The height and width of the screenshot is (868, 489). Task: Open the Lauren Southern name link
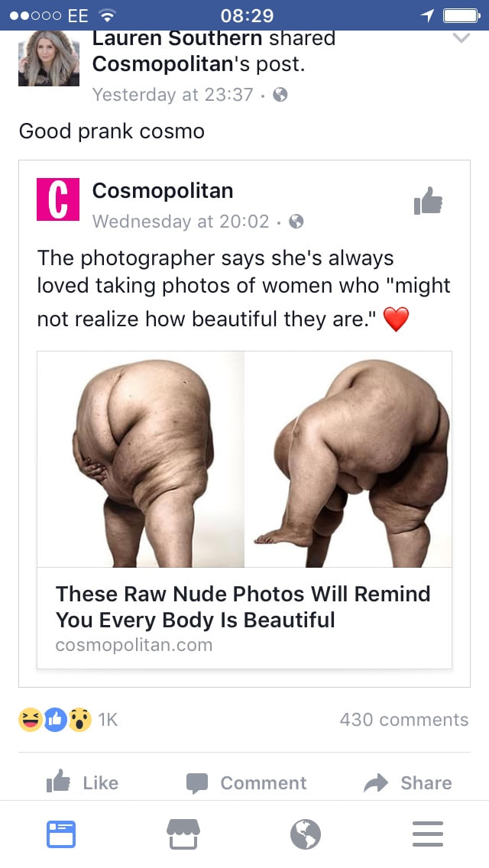pyautogui.click(x=177, y=38)
